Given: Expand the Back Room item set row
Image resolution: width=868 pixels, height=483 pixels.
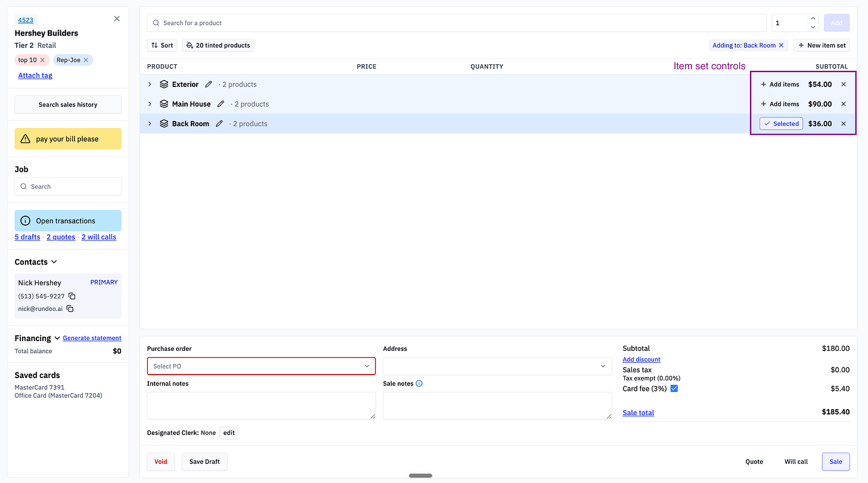Looking at the screenshot, I should point(150,124).
